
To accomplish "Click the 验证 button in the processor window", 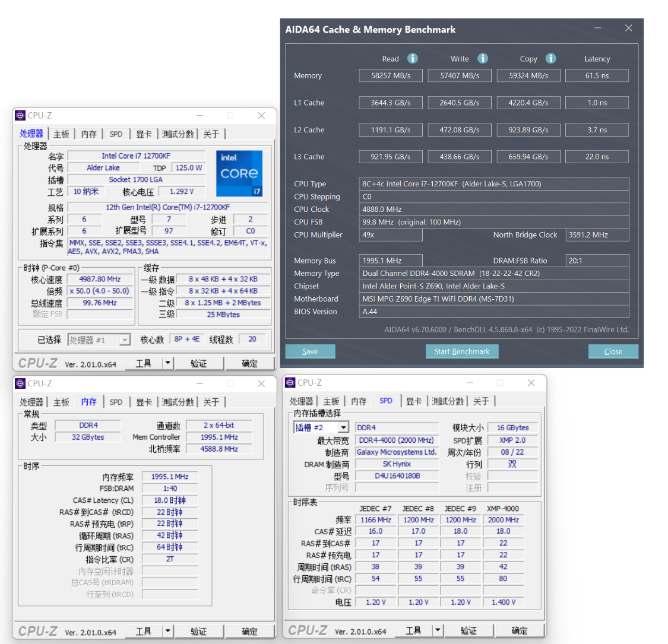I will (199, 363).
